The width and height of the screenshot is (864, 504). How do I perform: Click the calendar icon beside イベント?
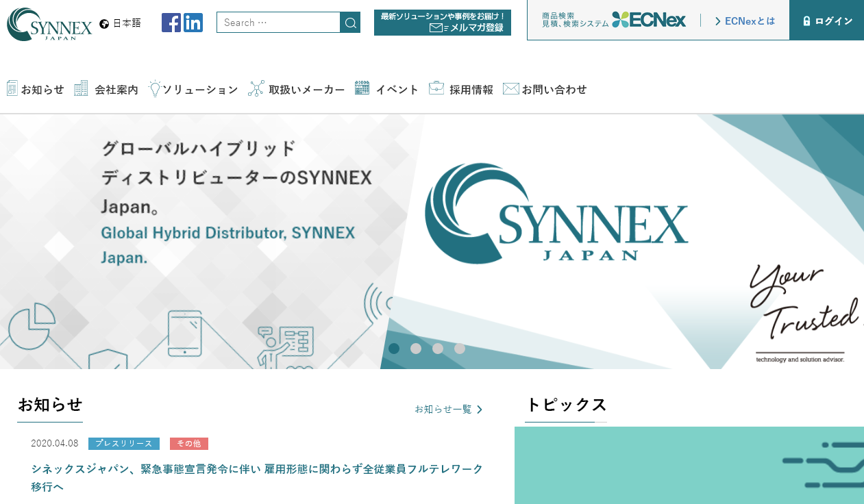tap(362, 88)
